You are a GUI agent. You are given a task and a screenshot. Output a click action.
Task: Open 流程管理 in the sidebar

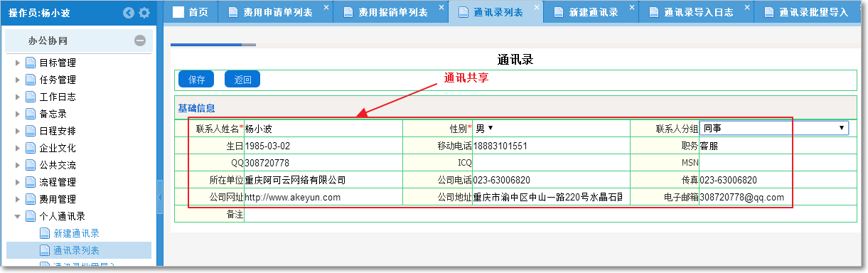[58, 182]
